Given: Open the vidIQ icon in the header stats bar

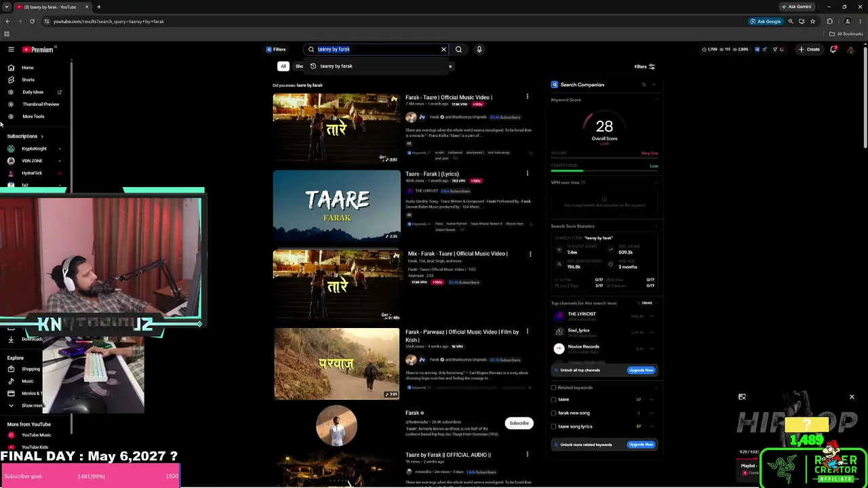Looking at the screenshot, I should (757, 49).
